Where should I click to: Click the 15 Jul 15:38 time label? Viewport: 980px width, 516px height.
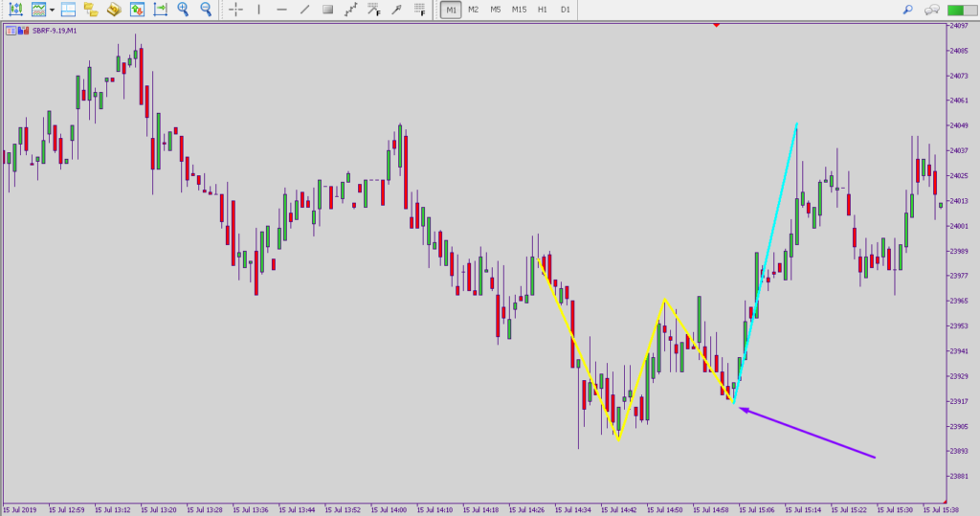(941, 510)
